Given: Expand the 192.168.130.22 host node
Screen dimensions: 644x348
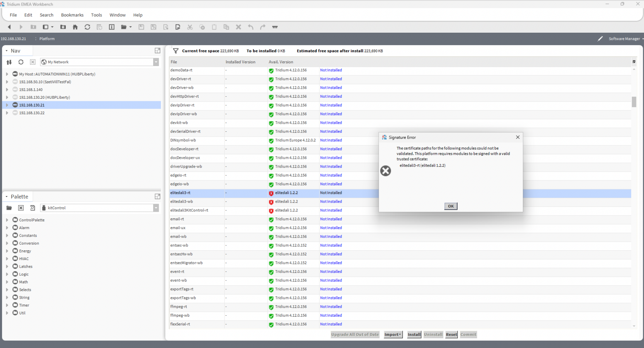Looking at the screenshot, I should tap(7, 113).
